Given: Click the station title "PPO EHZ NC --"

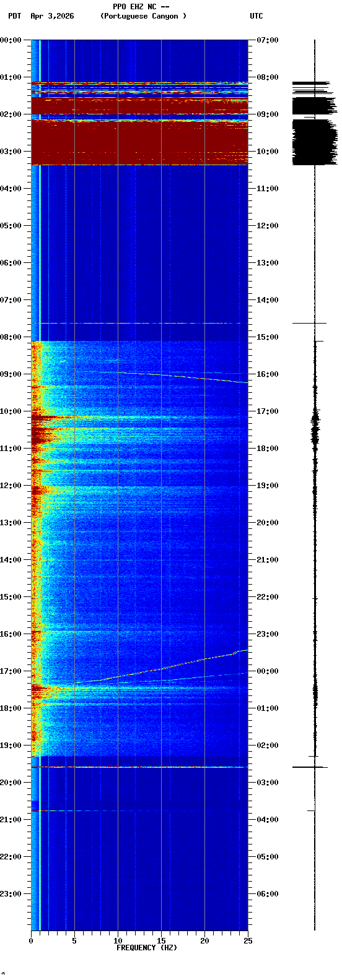Looking at the screenshot, I should 141,7.
